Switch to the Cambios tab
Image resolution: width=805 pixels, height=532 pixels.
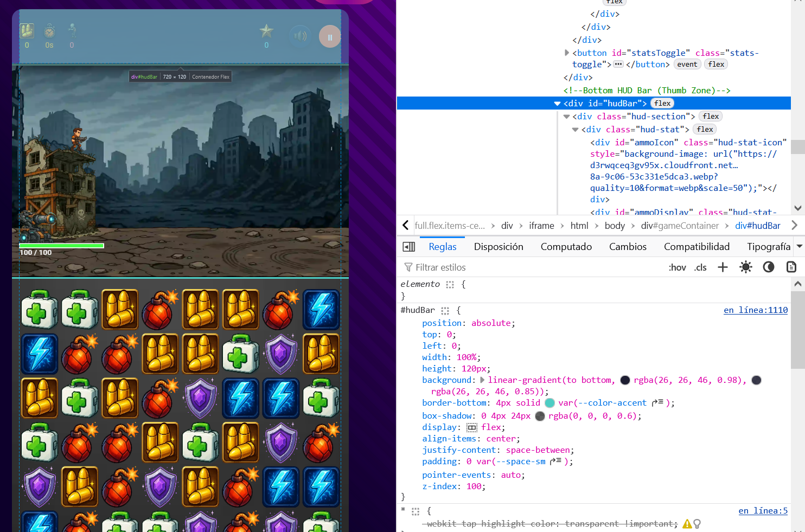click(x=628, y=247)
